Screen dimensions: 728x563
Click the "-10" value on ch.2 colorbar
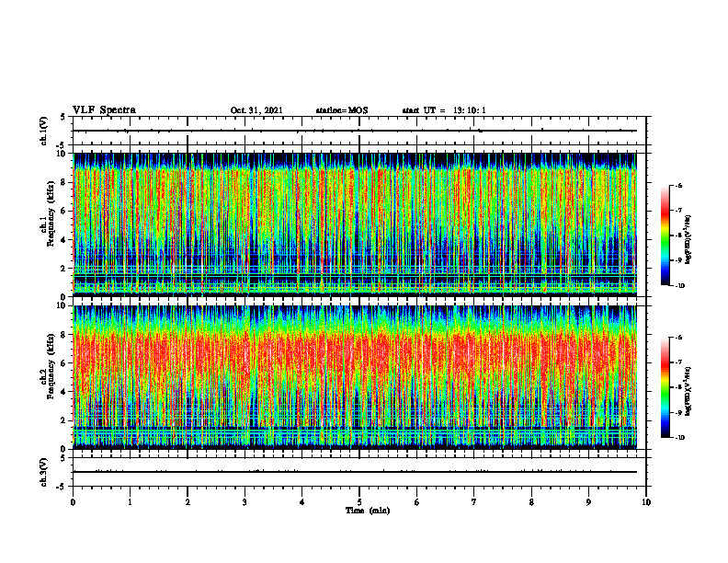tap(680, 438)
